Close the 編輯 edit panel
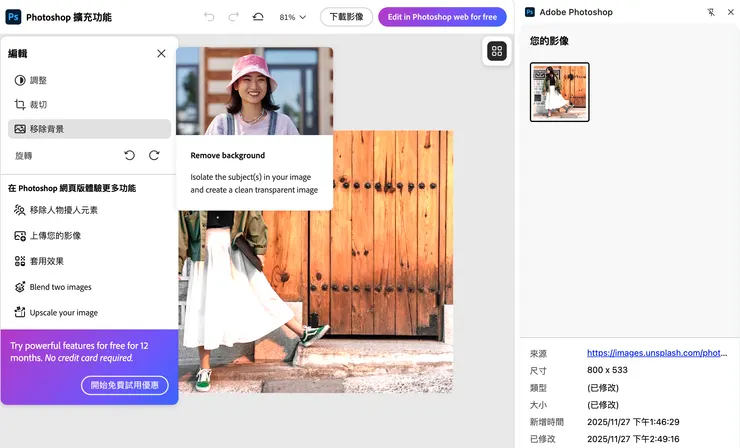 [161, 53]
